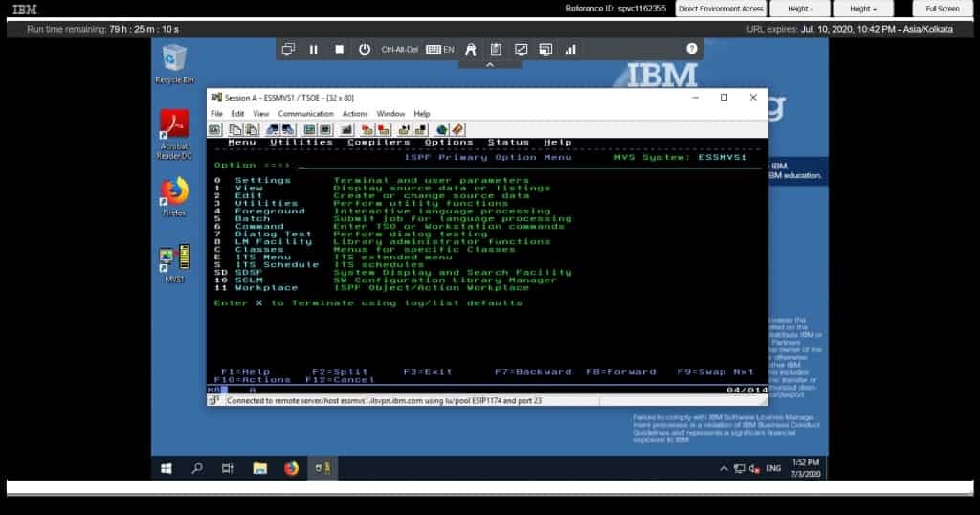
Task: Click the taskbar volume muted icon
Action: pyautogui.click(x=754, y=468)
